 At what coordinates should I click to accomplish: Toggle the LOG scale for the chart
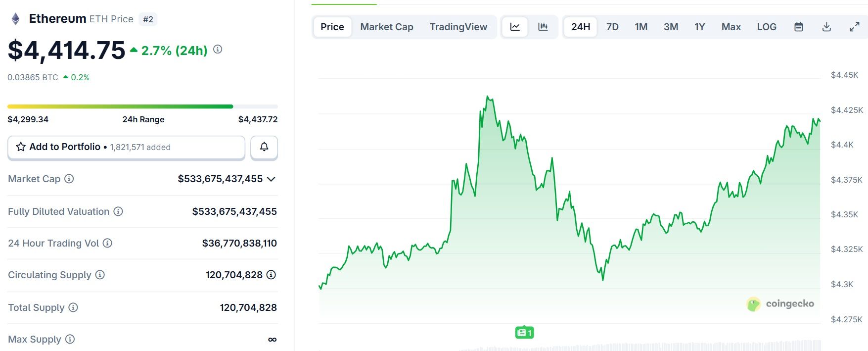[x=766, y=27]
